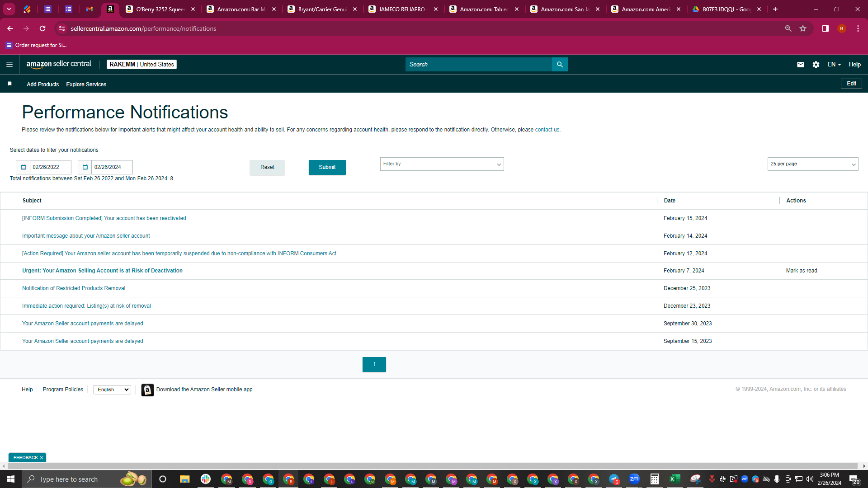Expand the Filter by dropdown
868x488 pixels.
click(x=442, y=164)
